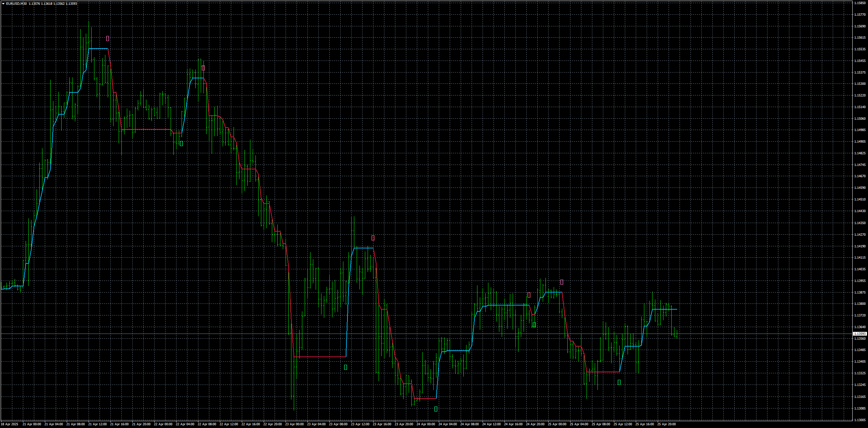Select the green buy marker near 24 Apr 00:00 low
The width and height of the screenshot is (868, 428).
pos(436,409)
